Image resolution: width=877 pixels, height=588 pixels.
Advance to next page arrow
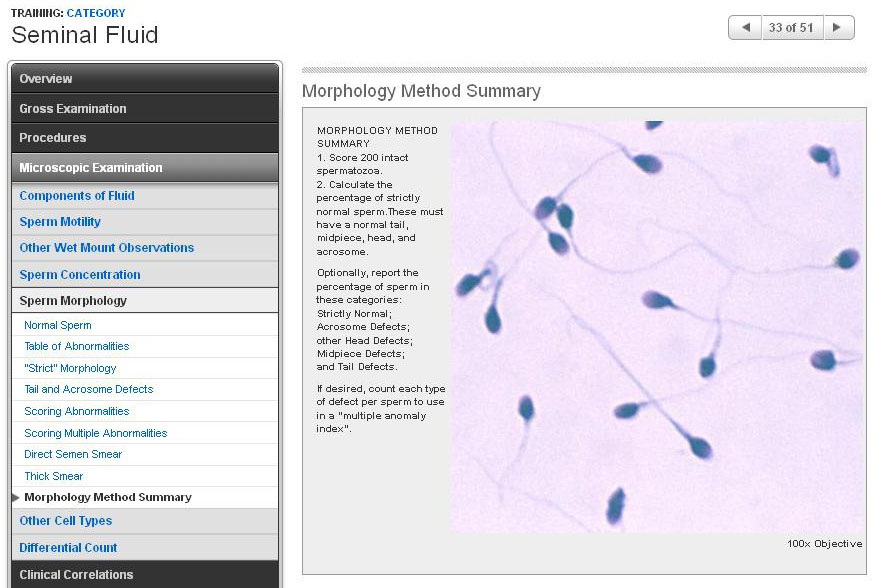pyautogui.click(x=838, y=28)
